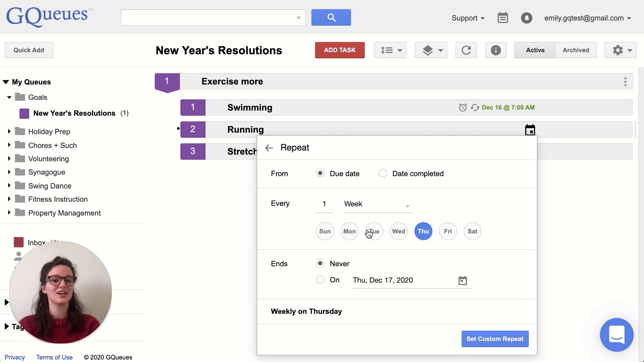Toggle Wed repeat day

398,231
